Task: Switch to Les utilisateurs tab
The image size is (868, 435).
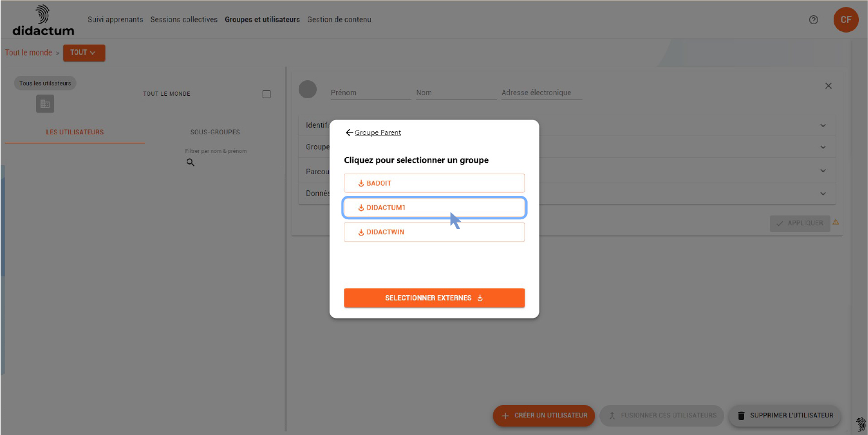Action: (x=75, y=132)
